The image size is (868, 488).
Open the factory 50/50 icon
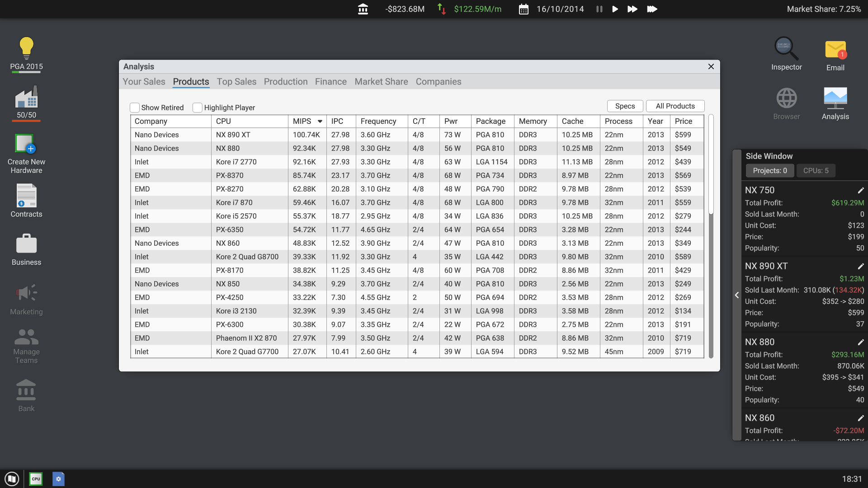coord(26,98)
